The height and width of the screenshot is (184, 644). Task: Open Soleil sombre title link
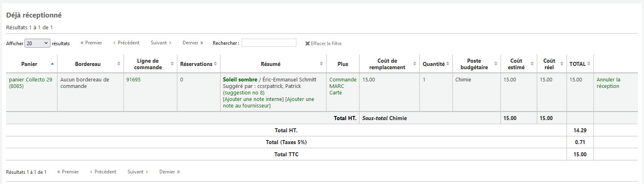(x=240, y=79)
